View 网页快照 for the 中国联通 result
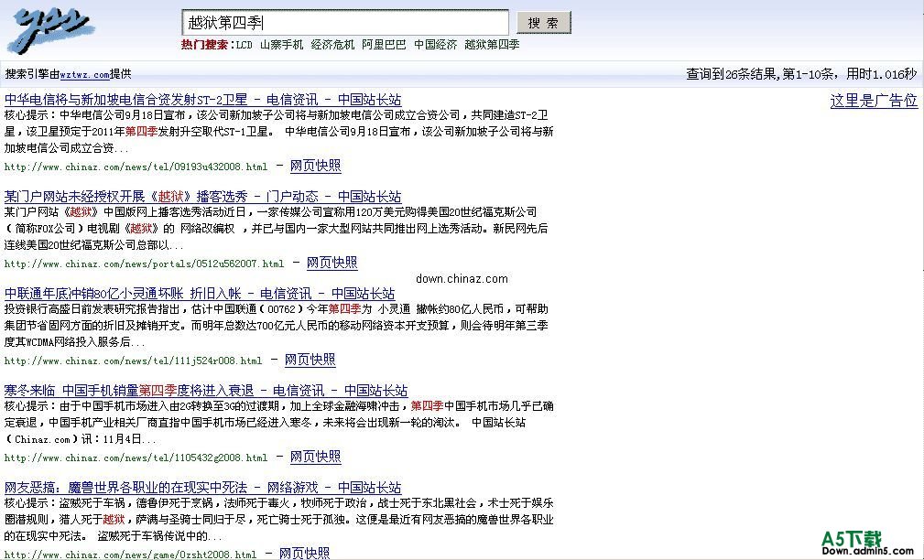924x560 pixels. [310, 360]
